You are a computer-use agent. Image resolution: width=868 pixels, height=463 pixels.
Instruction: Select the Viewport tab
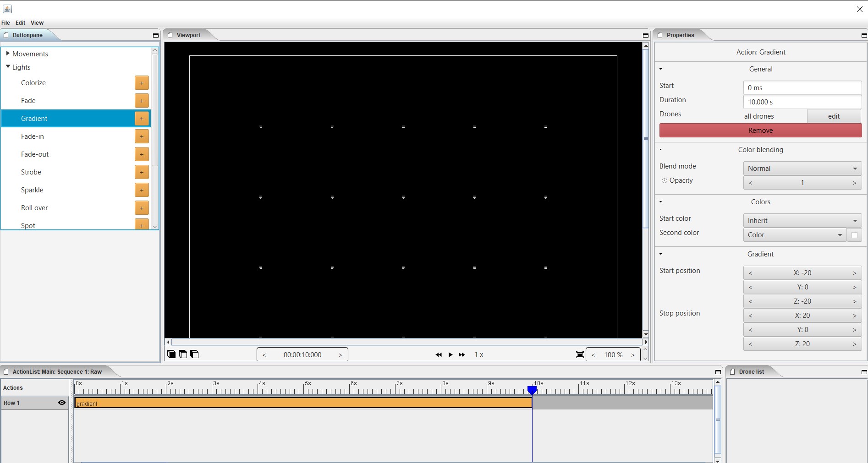(188, 35)
